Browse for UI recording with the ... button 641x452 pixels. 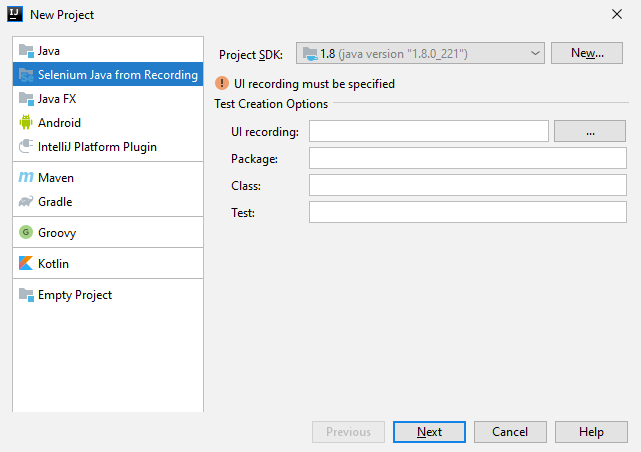pyautogui.click(x=589, y=131)
